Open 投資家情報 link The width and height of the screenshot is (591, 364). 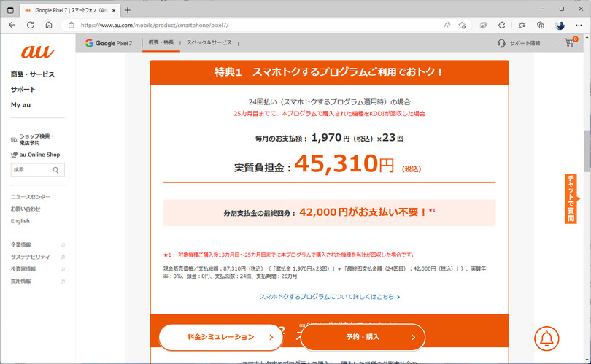(23, 269)
